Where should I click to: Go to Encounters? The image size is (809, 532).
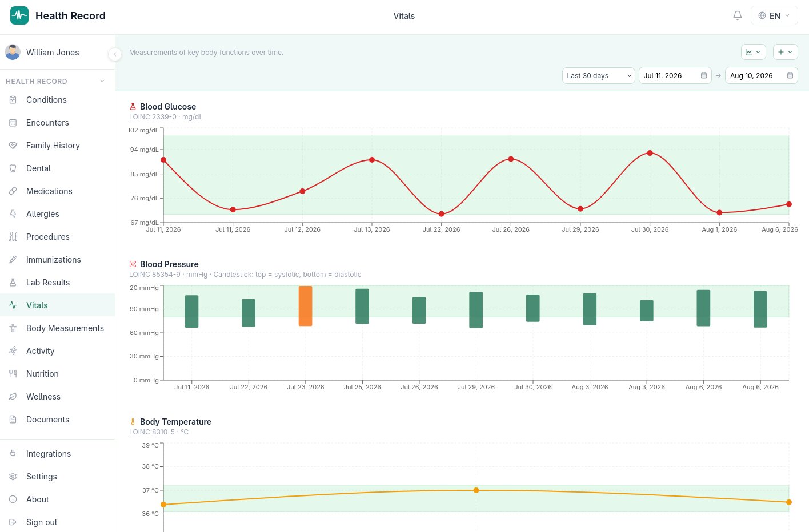coord(57,123)
